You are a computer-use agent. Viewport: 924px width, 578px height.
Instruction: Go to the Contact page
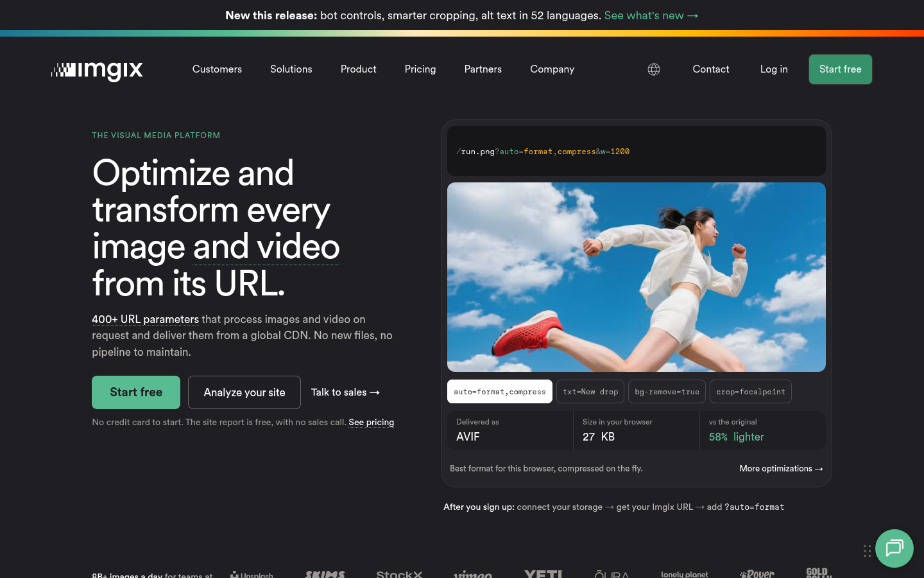(x=711, y=69)
